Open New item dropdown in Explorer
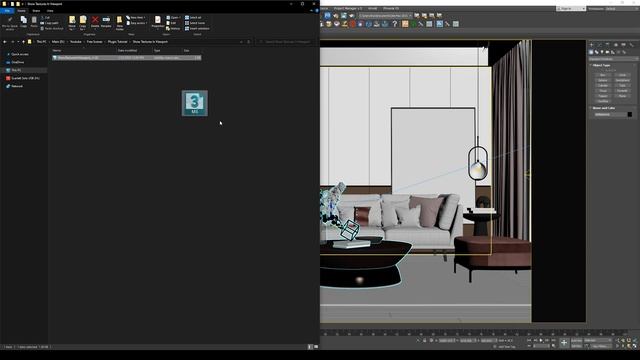Viewport: 640px width, 360px height. (x=137, y=18)
